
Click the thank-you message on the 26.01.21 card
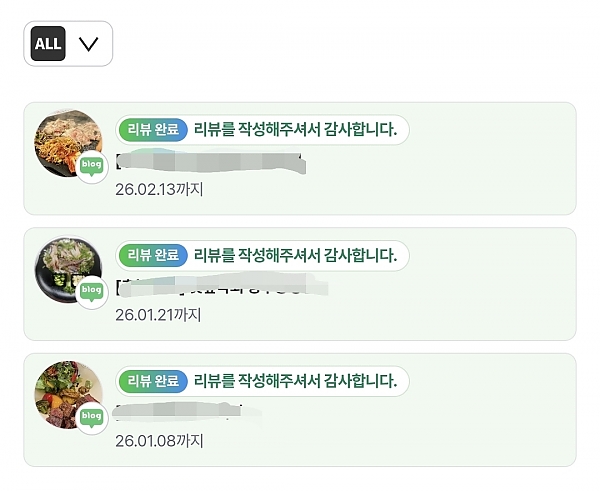(x=295, y=255)
